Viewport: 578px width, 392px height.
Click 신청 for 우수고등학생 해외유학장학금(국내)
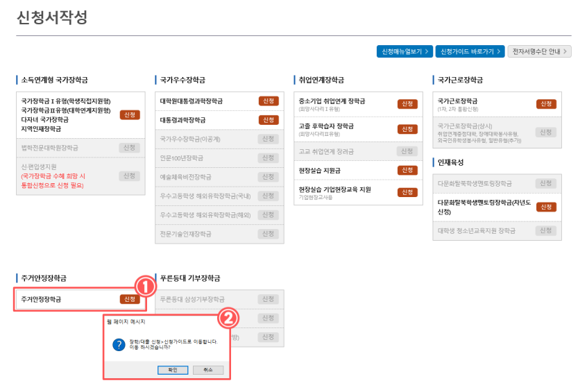(268, 196)
